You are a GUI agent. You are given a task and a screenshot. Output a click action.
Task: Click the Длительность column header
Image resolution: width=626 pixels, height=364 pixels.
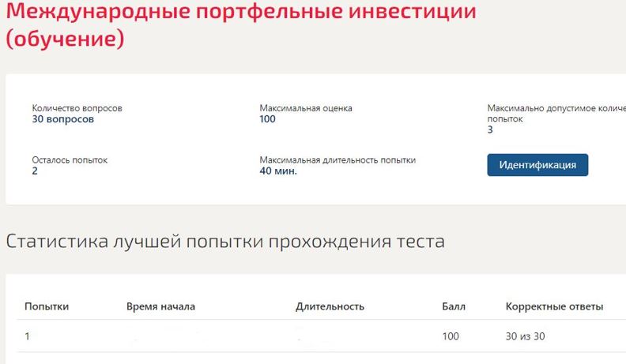click(330, 306)
